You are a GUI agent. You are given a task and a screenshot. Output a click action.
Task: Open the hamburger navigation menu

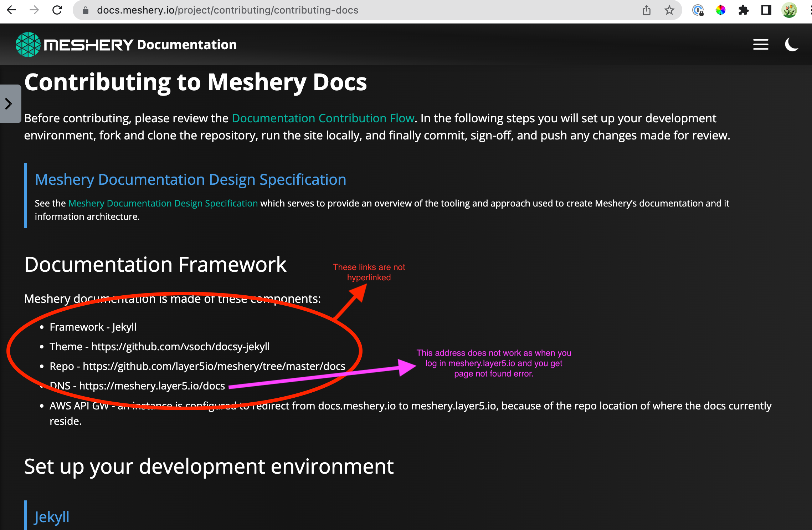tap(760, 44)
